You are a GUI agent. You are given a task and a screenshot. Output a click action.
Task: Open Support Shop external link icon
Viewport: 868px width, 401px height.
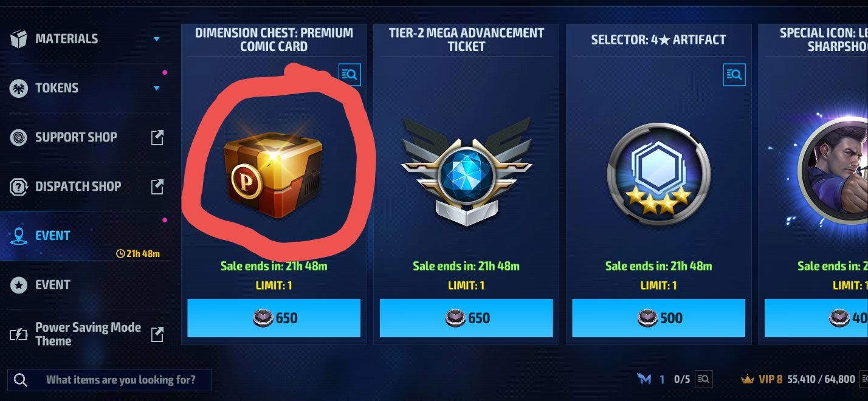157,137
